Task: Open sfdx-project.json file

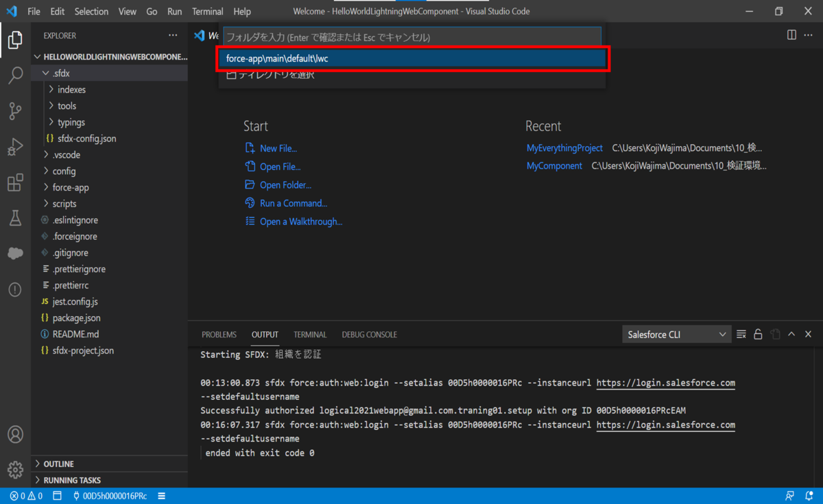Action: 110,350
